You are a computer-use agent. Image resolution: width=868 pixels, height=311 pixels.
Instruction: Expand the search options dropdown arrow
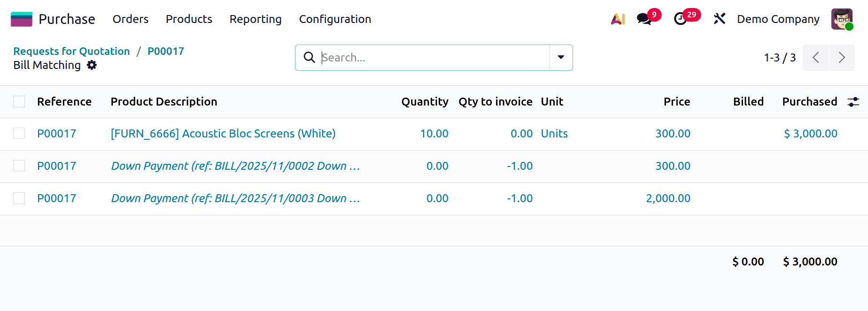click(x=561, y=58)
